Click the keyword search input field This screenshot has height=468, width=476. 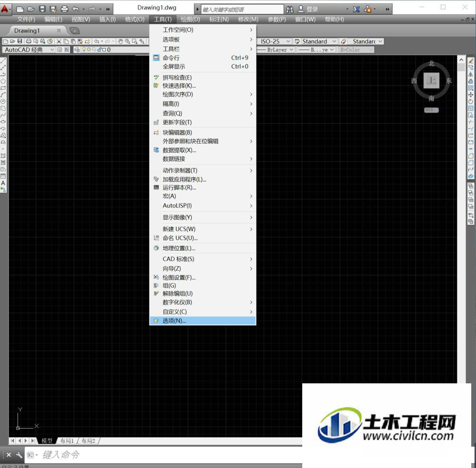[242, 10]
